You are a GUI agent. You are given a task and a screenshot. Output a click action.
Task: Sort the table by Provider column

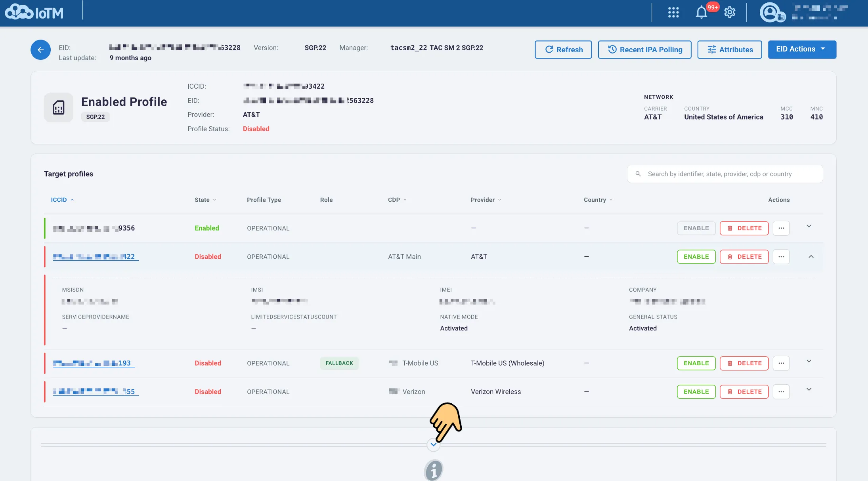pos(486,200)
